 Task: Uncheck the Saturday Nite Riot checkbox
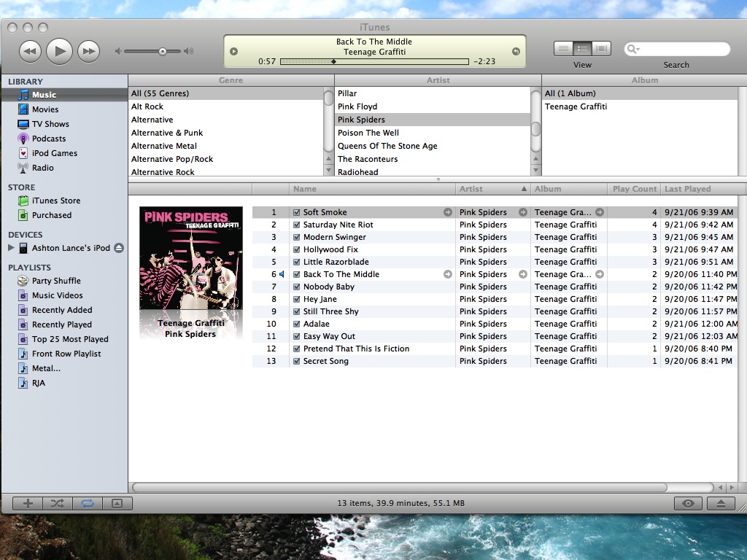click(x=296, y=225)
